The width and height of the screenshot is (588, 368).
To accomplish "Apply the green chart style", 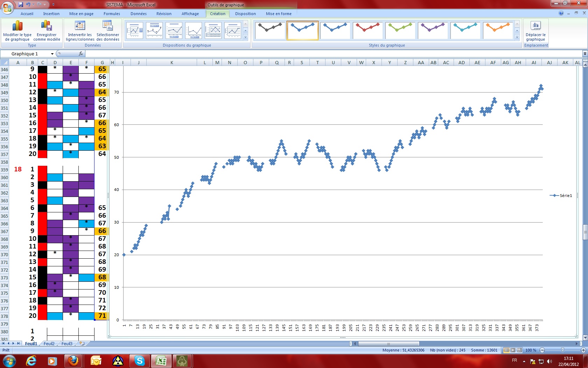I will (x=400, y=30).
